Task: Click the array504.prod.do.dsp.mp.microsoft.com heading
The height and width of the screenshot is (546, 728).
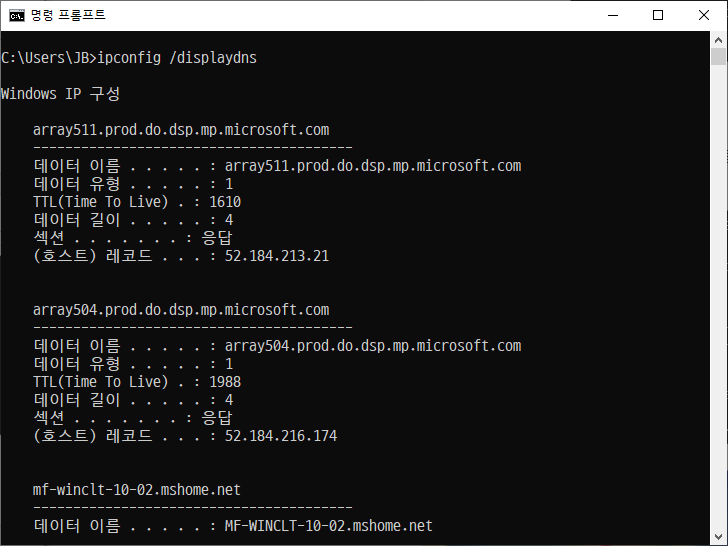Action: (181, 310)
